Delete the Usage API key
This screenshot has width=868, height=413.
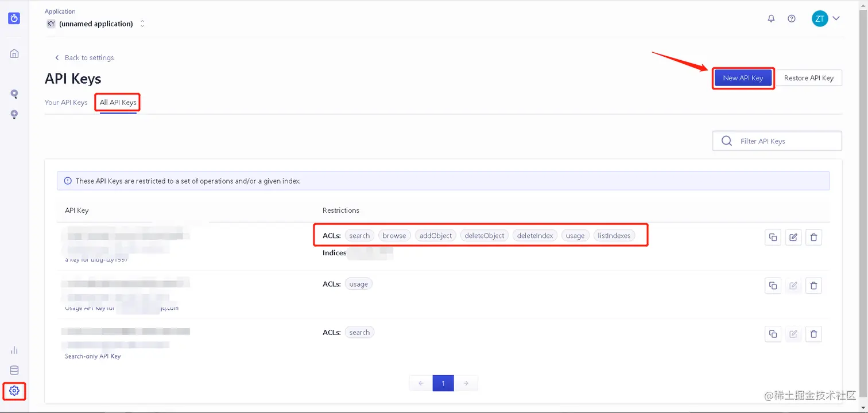pos(813,286)
